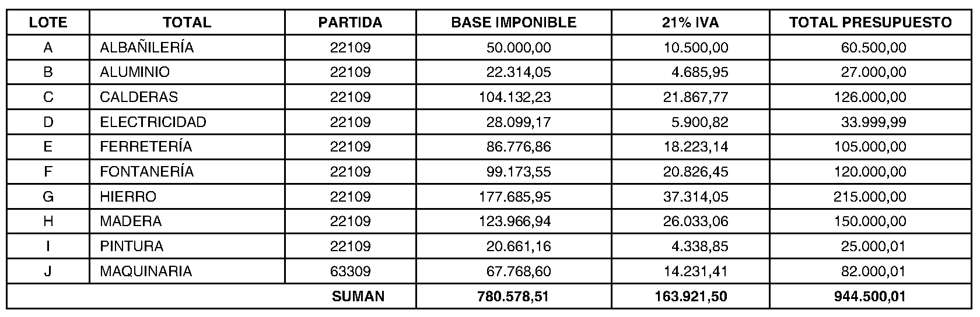The image size is (980, 317).
Task: Select the 21% IVA header cell
Action: 691,23
